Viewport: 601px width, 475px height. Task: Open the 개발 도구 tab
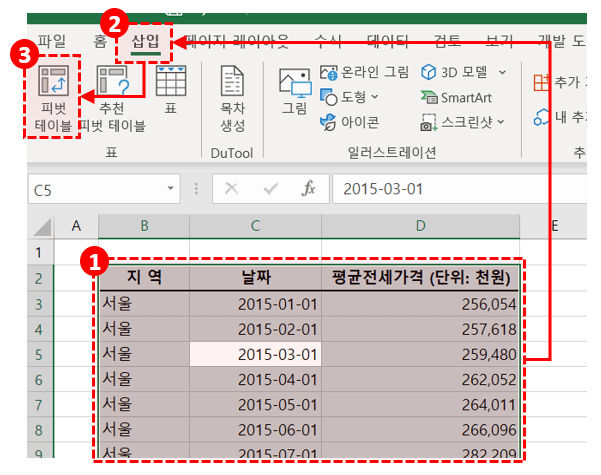coord(562,41)
